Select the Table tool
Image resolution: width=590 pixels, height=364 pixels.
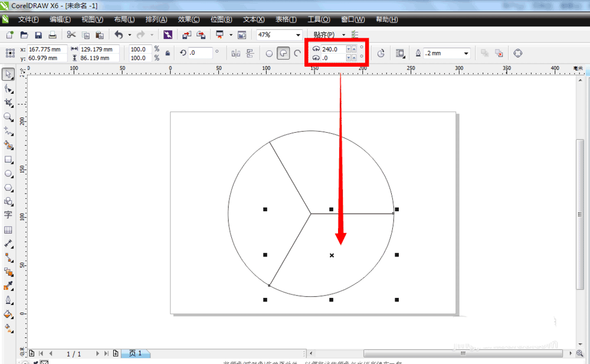point(8,229)
